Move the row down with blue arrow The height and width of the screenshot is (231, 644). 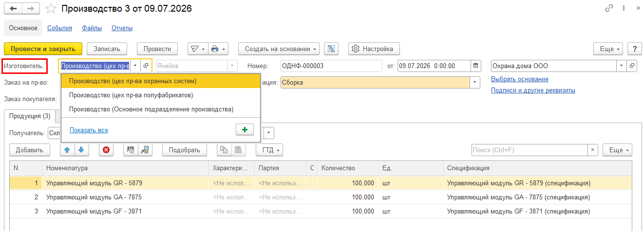tap(81, 150)
